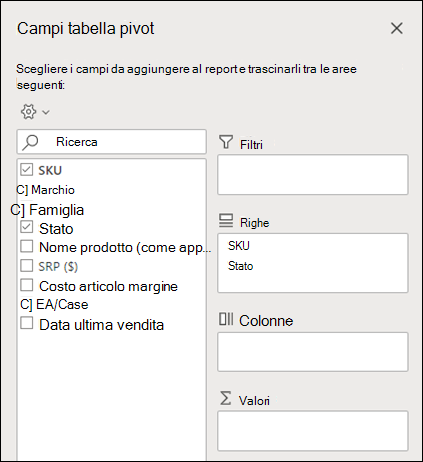Click the SRP ($) field label

pyautogui.click(x=58, y=267)
